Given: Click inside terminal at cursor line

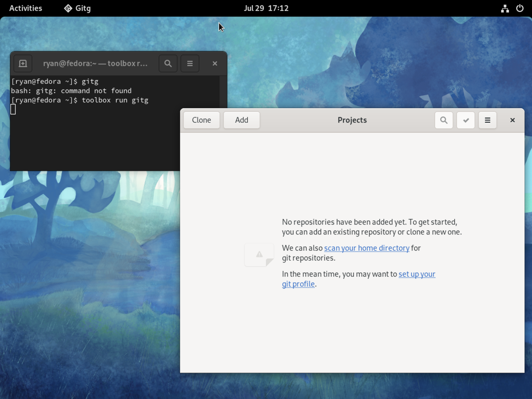Looking at the screenshot, I should point(72,110).
